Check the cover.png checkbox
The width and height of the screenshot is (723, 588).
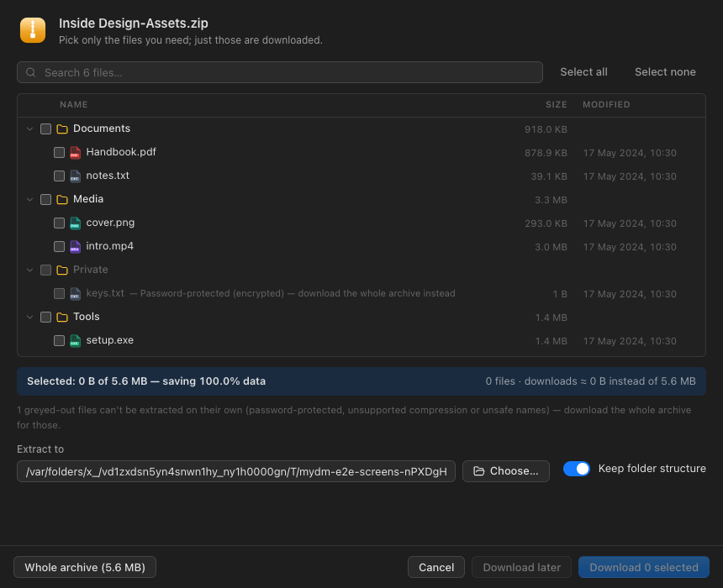[x=59, y=223]
